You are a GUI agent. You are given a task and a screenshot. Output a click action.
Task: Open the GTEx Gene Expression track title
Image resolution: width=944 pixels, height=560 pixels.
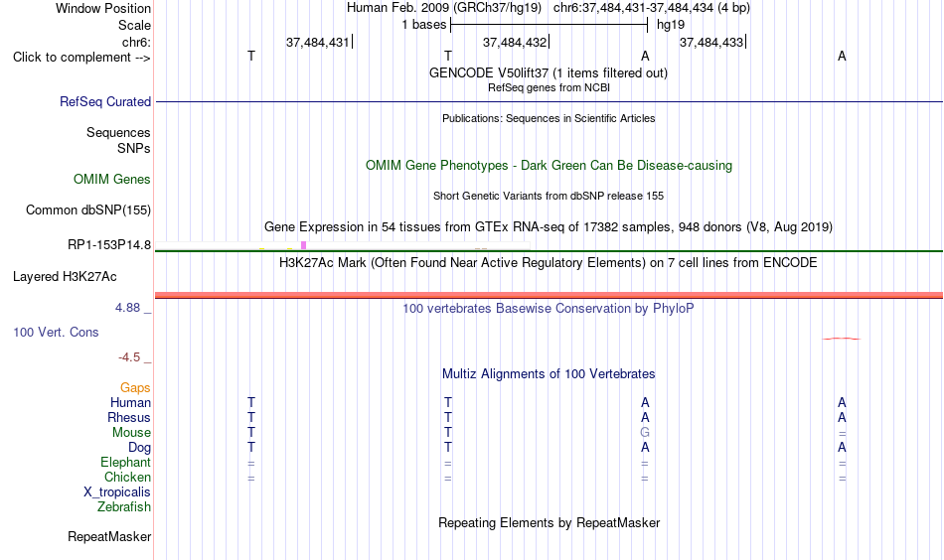pos(549,227)
